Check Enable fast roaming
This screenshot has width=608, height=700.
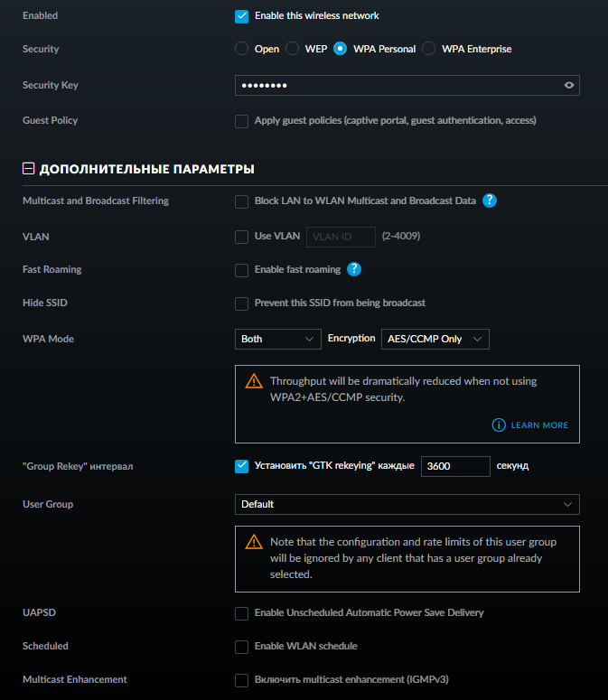[241, 271]
